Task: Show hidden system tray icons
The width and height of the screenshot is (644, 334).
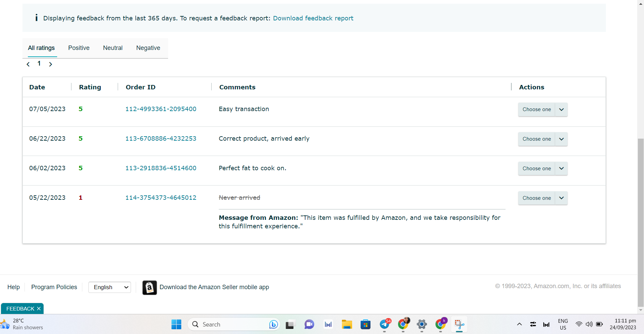Action: [x=519, y=324]
